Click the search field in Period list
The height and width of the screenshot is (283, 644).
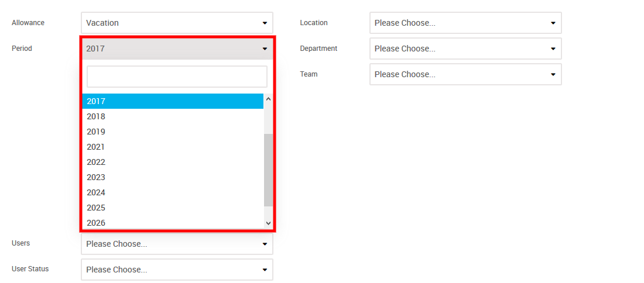[x=177, y=77]
